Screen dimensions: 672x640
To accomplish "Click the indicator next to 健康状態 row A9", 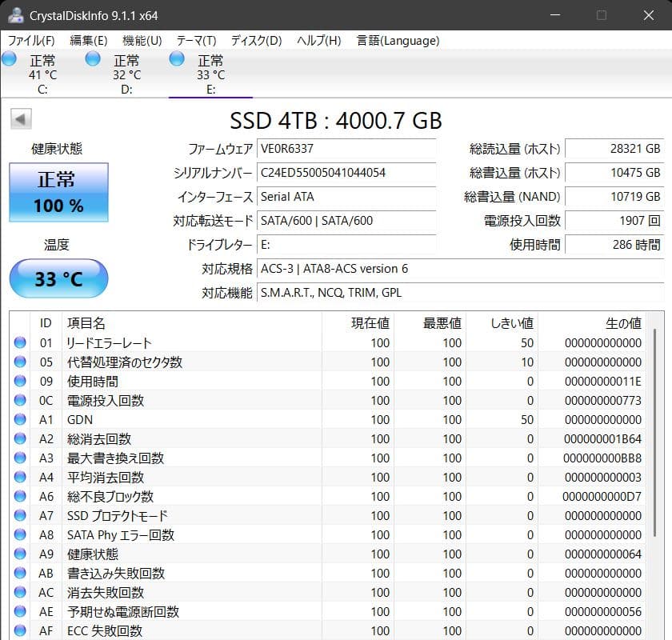I will coord(19,554).
